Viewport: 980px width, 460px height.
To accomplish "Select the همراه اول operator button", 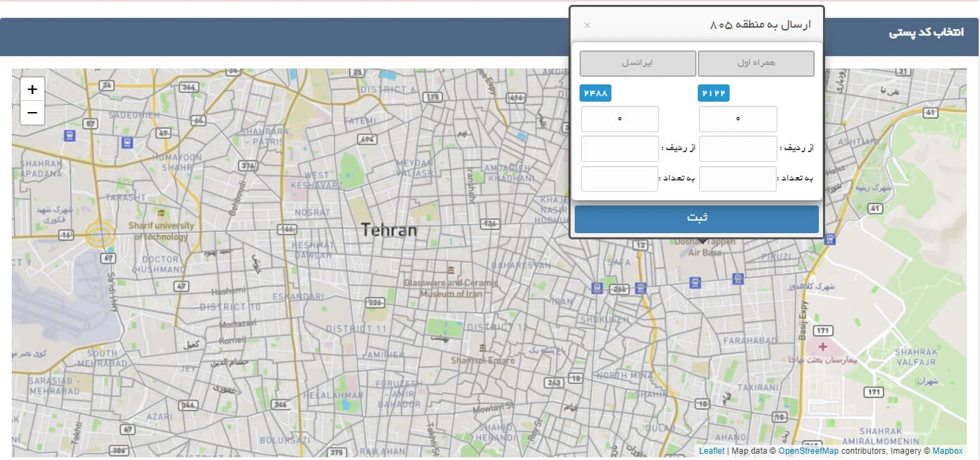I will coord(756,64).
